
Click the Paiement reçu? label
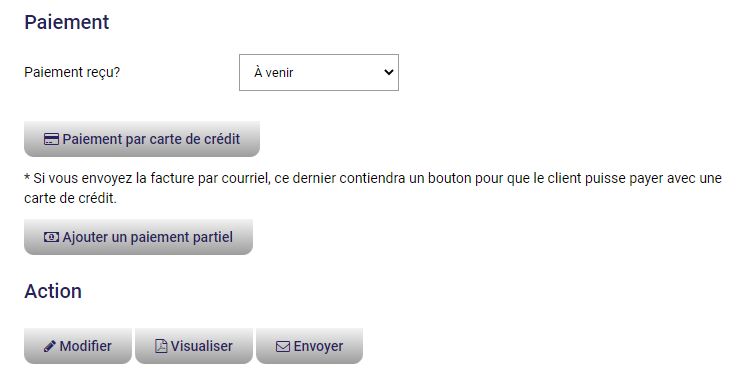click(x=72, y=72)
